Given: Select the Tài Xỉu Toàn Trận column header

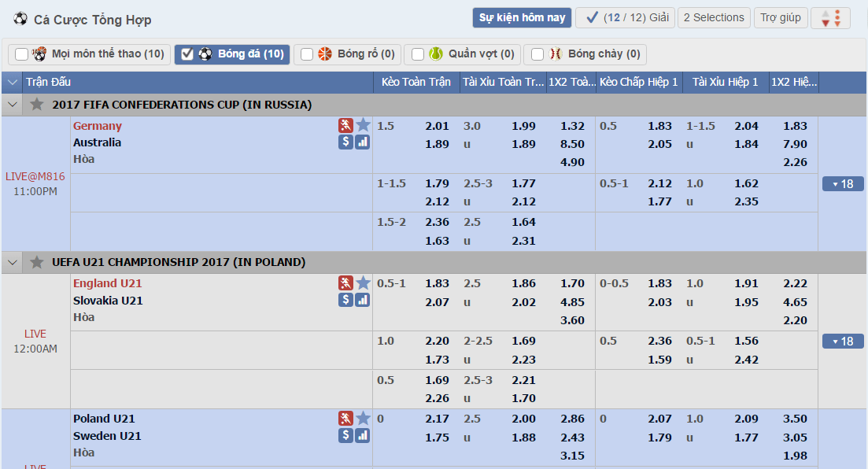Looking at the screenshot, I should coord(503,83).
